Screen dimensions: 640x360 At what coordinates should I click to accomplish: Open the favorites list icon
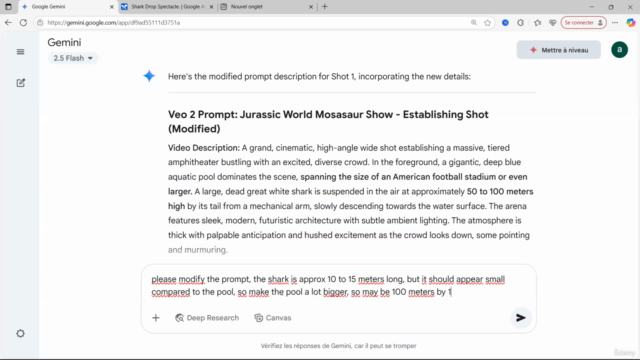(x=537, y=22)
